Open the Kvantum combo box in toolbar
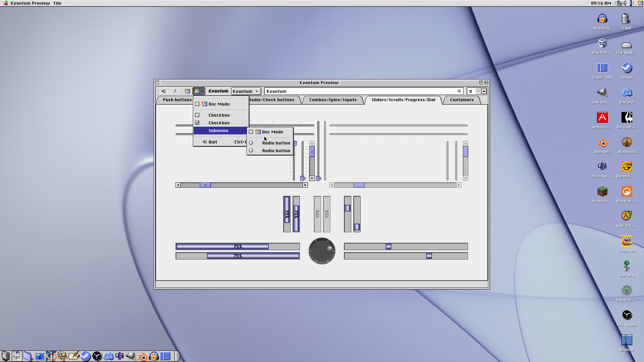Image resolution: width=644 pixels, height=362 pixels. [246, 91]
